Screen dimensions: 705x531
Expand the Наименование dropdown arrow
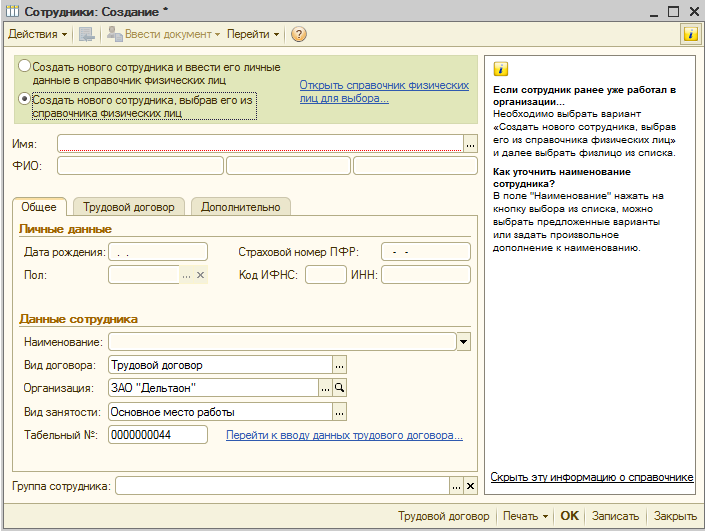coord(464,342)
